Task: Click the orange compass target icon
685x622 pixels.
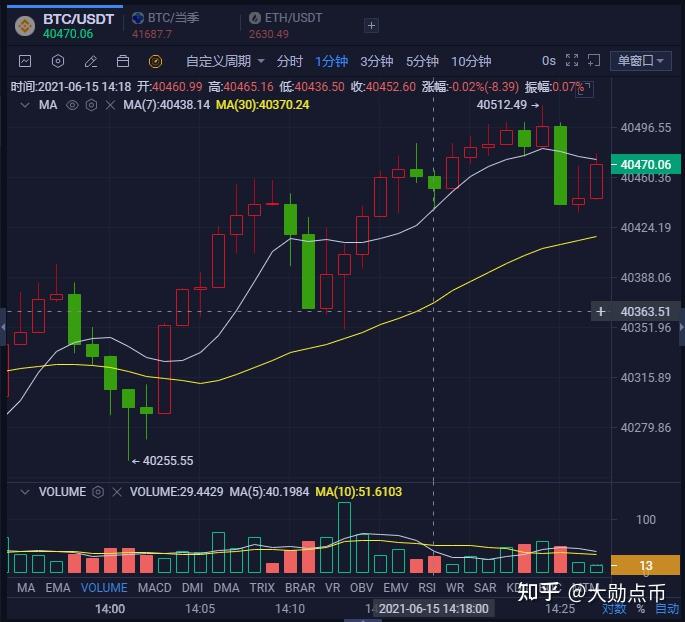Action: point(156,61)
